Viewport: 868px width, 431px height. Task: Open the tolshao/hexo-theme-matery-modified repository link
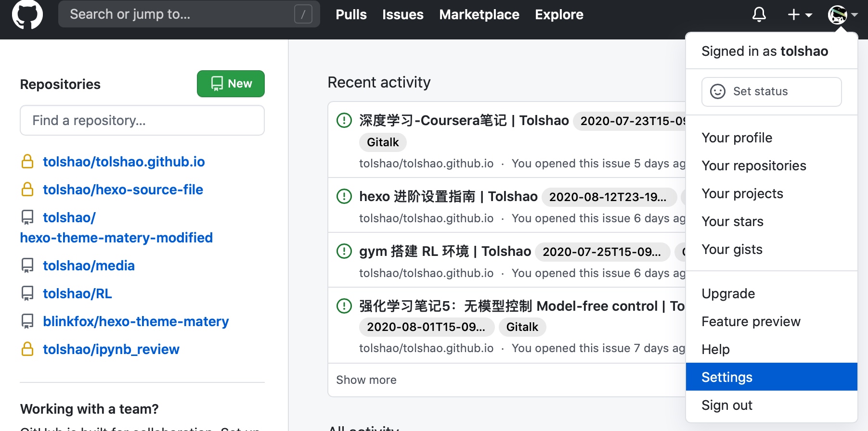coord(116,228)
